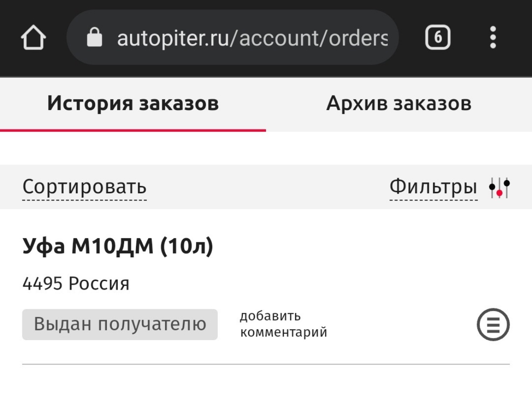Expand the Сортировать sorting options

(x=85, y=187)
